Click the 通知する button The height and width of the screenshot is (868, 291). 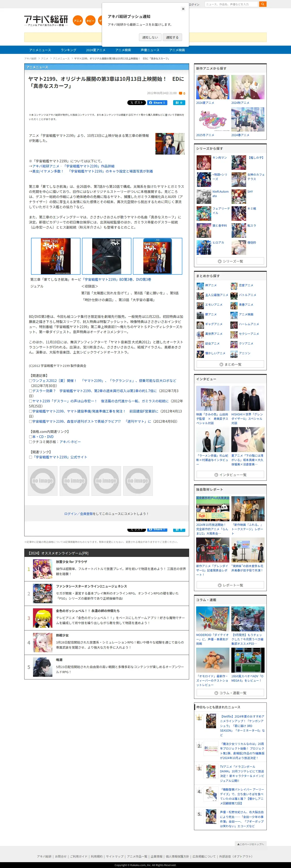pyautogui.click(x=172, y=37)
